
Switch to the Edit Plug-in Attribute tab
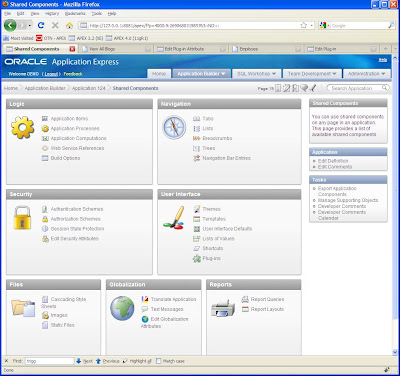[x=191, y=49]
